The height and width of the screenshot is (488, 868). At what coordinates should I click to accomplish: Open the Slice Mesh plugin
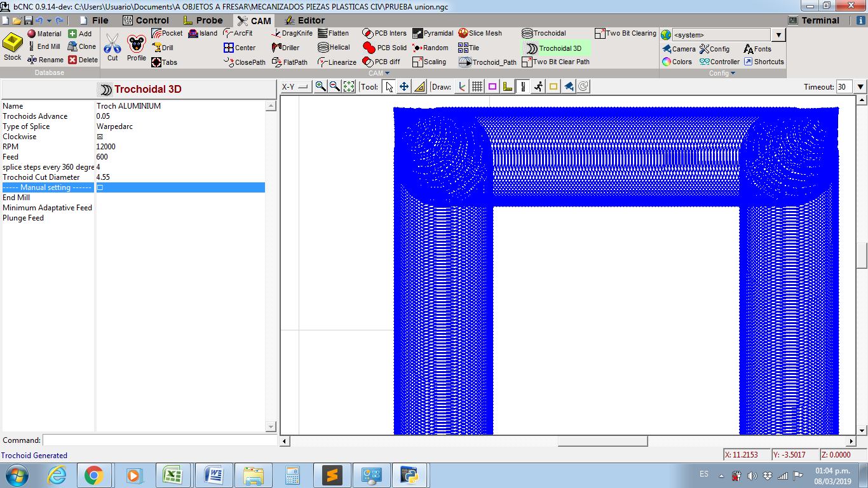480,33
